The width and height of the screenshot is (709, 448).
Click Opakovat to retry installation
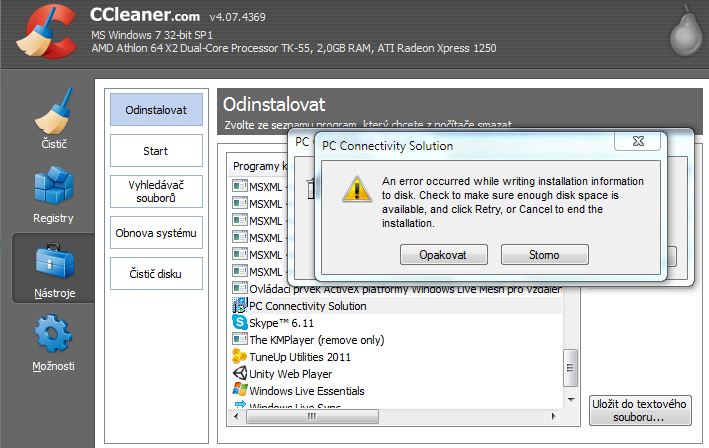[444, 255]
